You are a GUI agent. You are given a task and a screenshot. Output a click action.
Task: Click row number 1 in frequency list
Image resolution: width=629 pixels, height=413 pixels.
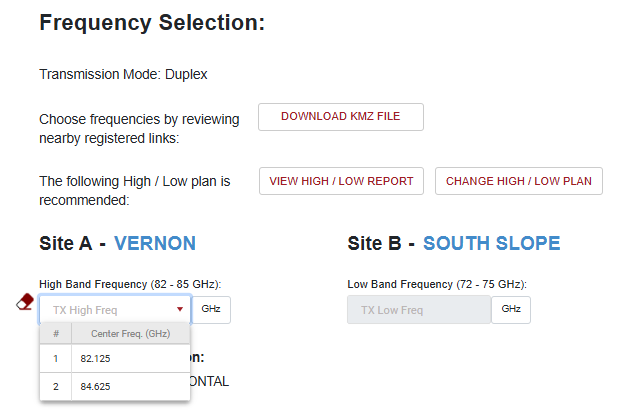tap(56, 358)
